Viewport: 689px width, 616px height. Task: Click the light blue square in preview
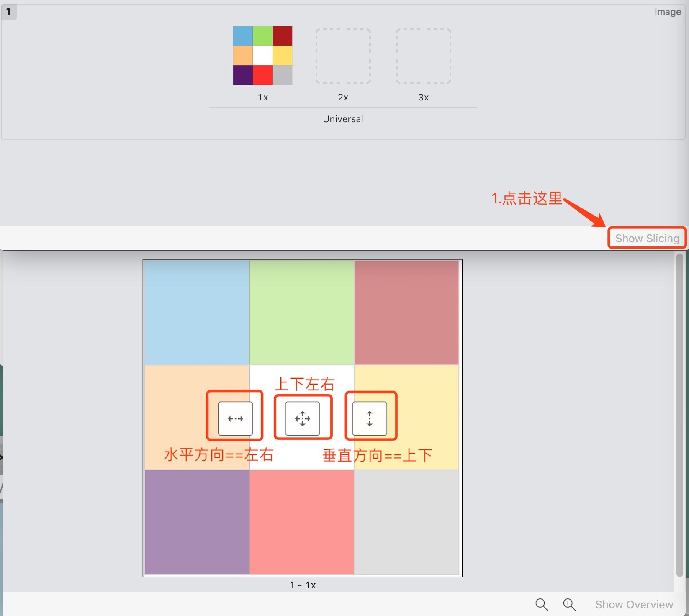tap(197, 313)
